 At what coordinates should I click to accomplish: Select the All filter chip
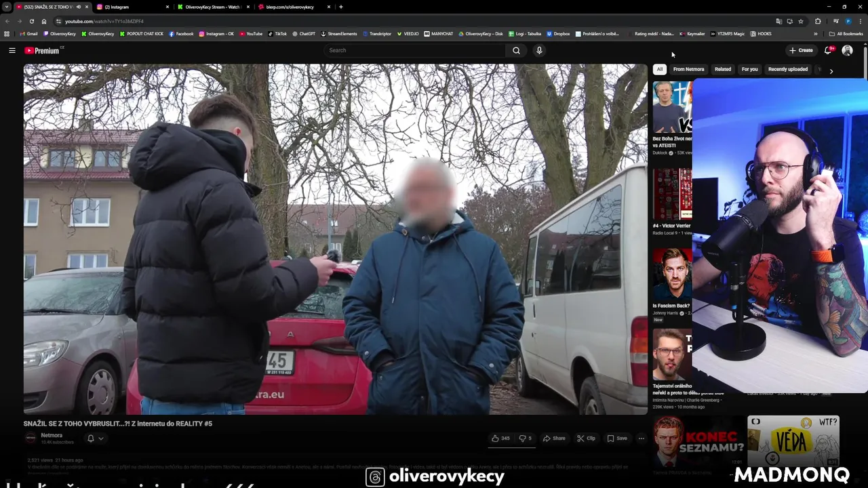[659, 69]
